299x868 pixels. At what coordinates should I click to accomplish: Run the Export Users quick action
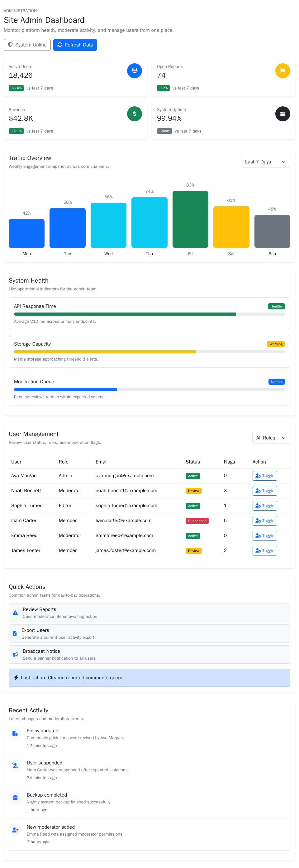(149, 633)
